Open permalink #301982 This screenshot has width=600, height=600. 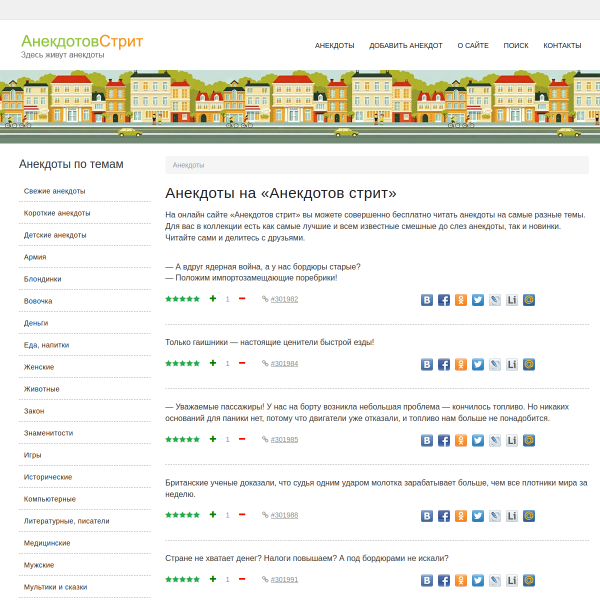(284, 299)
